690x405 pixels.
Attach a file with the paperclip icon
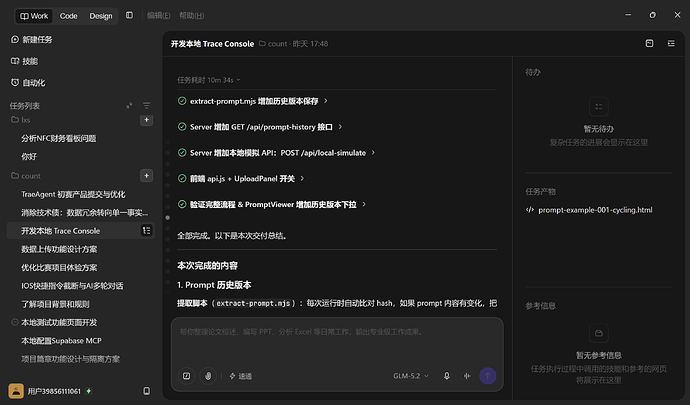tap(208, 376)
